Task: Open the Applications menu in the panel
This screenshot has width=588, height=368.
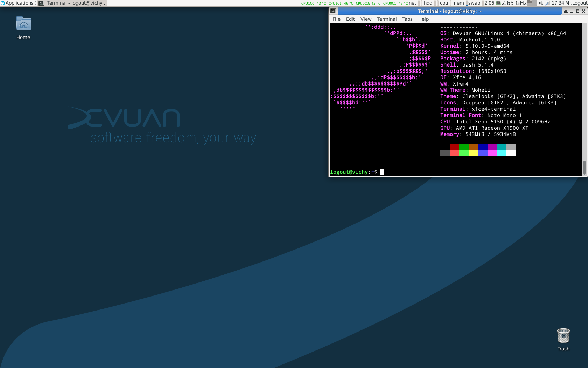Action: click(x=17, y=3)
